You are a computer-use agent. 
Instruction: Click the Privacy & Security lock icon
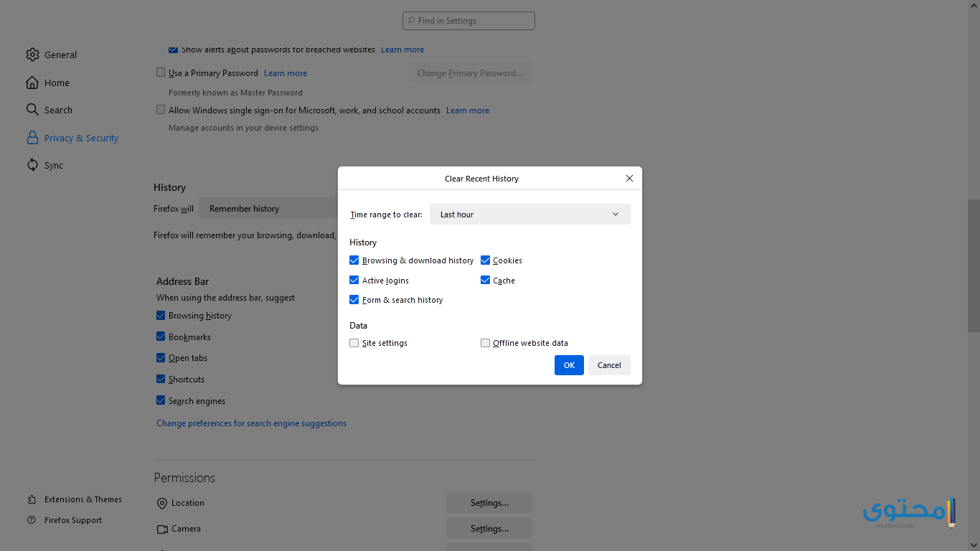pyautogui.click(x=32, y=138)
